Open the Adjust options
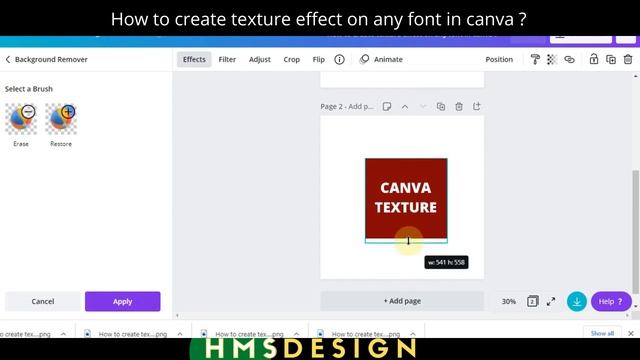Viewport: 640px width, 360px height. pyautogui.click(x=260, y=60)
